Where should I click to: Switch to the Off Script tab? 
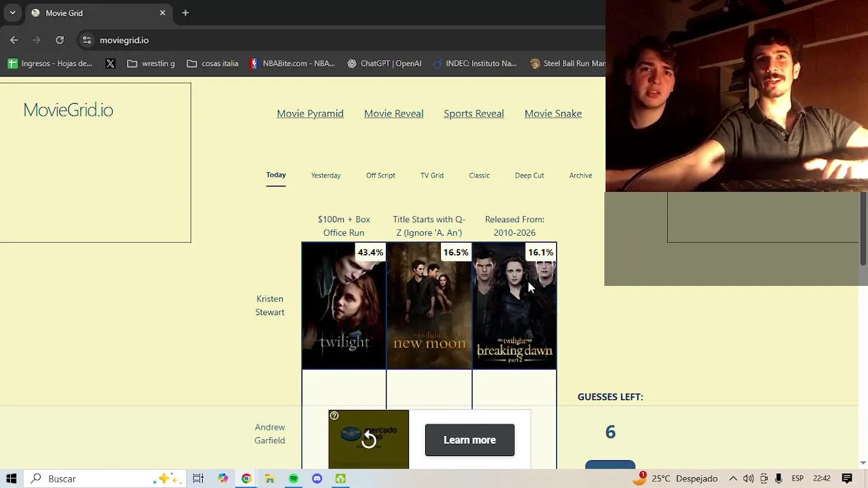(380, 176)
